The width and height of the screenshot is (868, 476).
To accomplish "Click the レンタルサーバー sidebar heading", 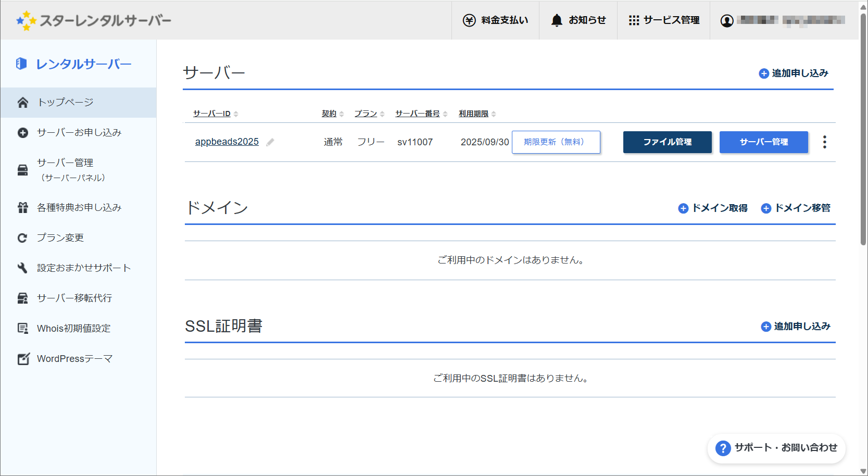I will [x=73, y=64].
